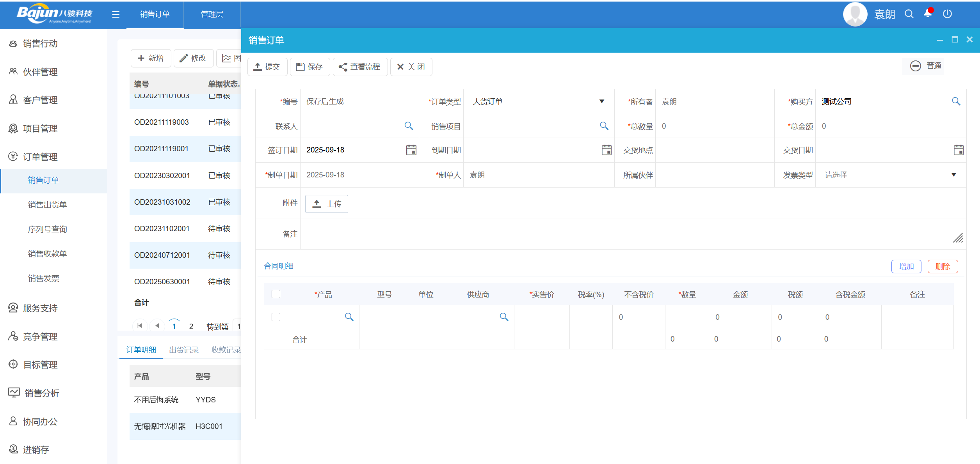Click the 保存后生成 link
Screen dimensions: 980x464
click(x=324, y=101)
